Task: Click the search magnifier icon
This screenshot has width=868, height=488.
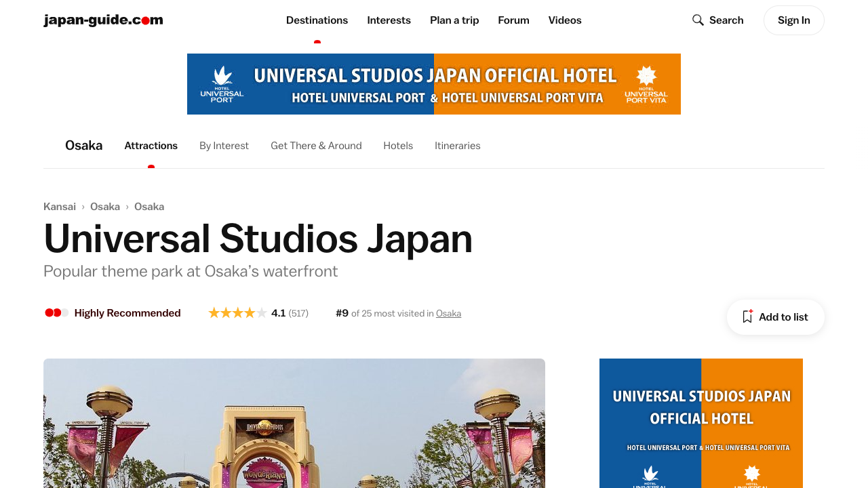Action: point(698,20)
